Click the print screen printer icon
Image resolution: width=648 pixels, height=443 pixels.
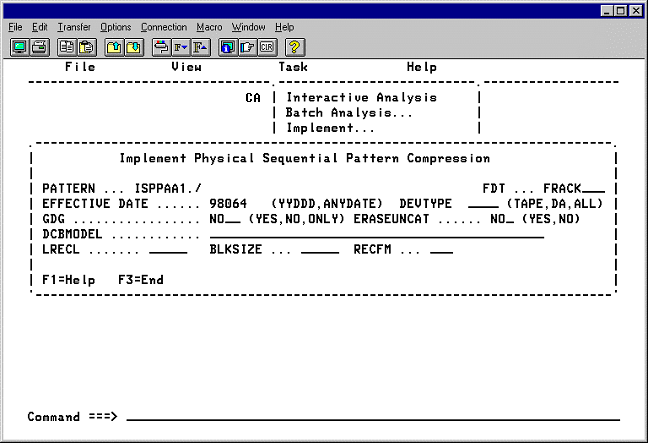point(40,47)
